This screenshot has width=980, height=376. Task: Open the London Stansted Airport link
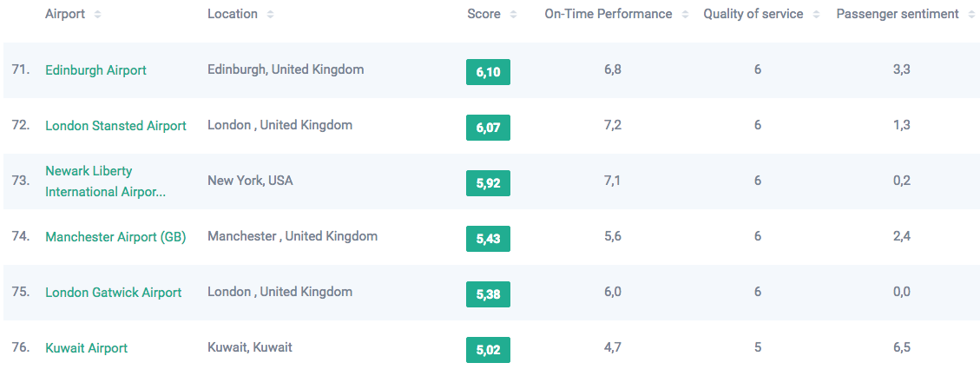click(x=115, y=126)
